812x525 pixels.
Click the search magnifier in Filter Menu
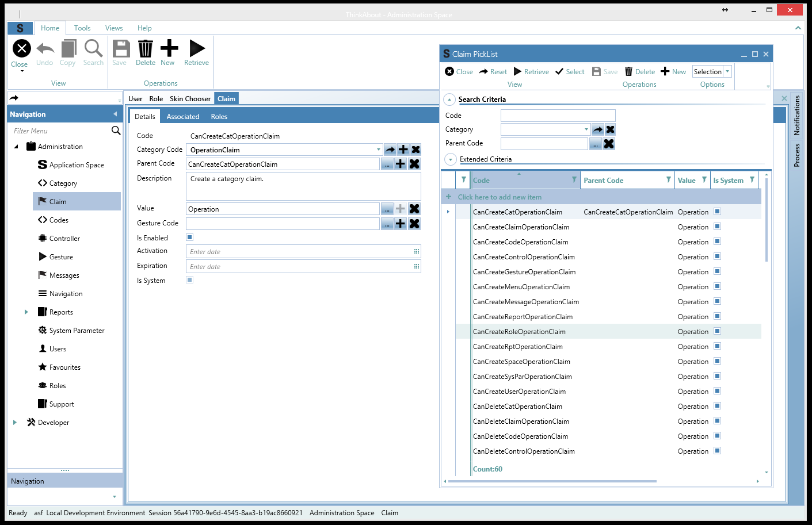point(116,131)
